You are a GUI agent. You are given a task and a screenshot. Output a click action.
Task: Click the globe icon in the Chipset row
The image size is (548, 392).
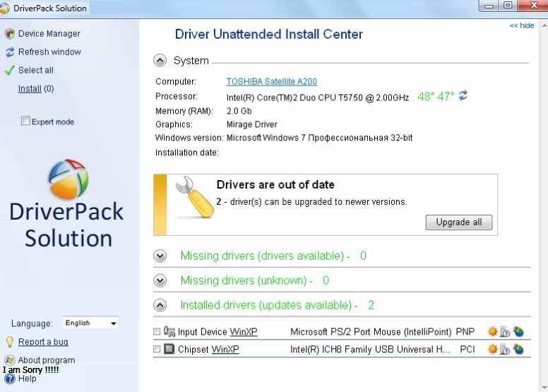point(518,349)
